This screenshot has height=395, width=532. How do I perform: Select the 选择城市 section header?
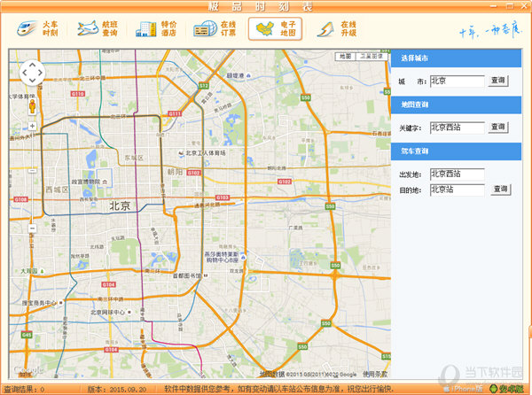pos(456,58)
